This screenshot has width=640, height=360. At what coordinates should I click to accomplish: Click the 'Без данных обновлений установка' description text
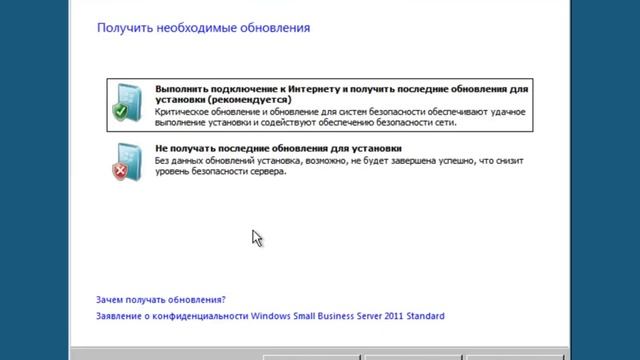(x=339, y=166)
